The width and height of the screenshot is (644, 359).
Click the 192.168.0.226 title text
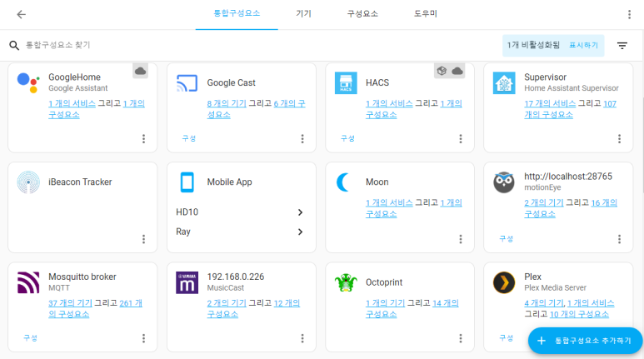tap(235, 277)
